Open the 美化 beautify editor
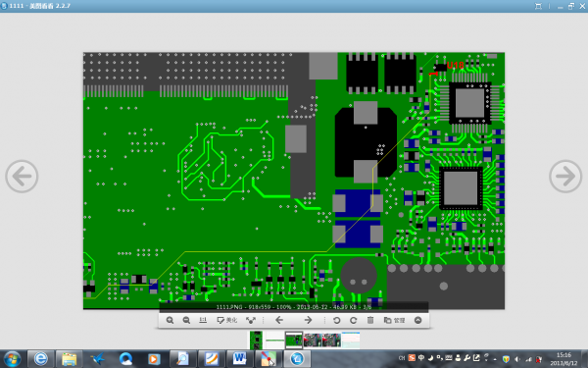588x368 pixels. 227,320
